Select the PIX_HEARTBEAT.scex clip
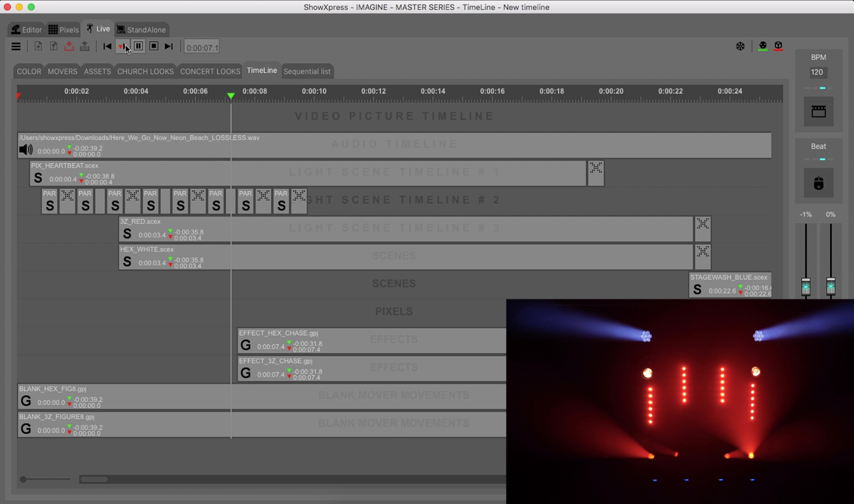 [x=308, y=173]
